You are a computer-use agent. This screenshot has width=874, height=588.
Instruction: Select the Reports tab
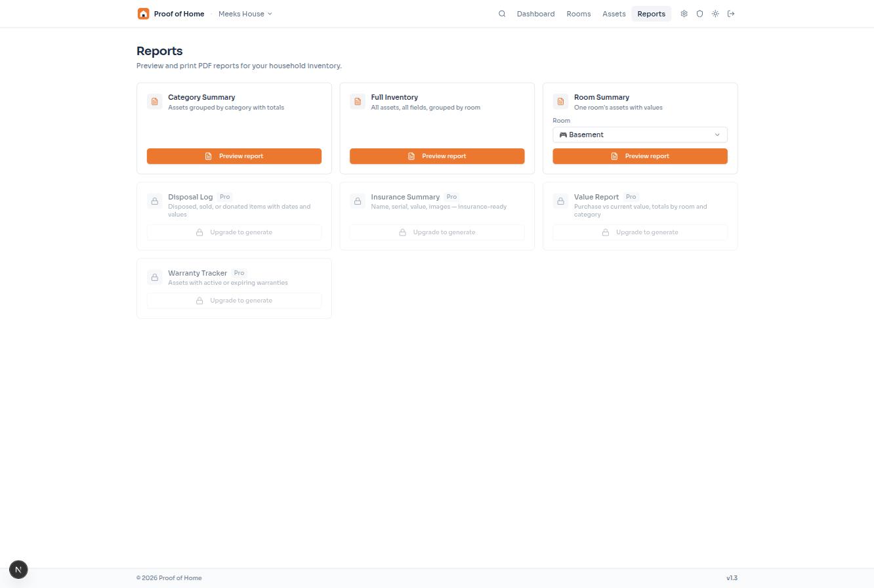tap(651, 14)
